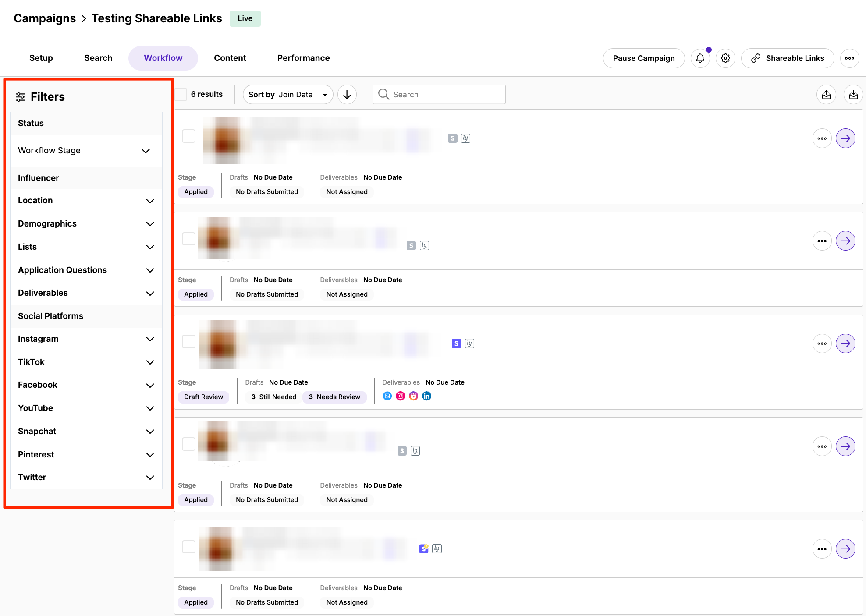Select the second influencer checkbox
Image resolution: width=866 pixels, height=616 pixels.
pyautogui.click(x=188, y=239)
